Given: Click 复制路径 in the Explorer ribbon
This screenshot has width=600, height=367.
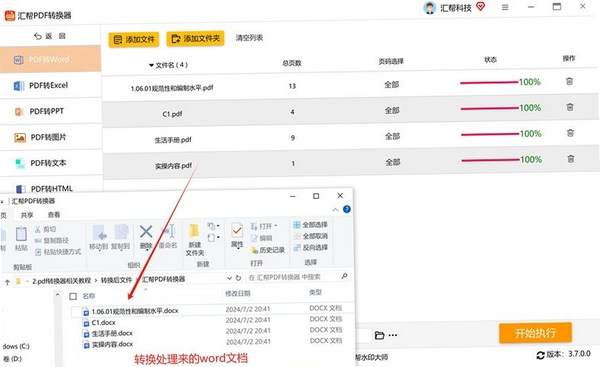Looking at the screenshot, I should point(51,240).
